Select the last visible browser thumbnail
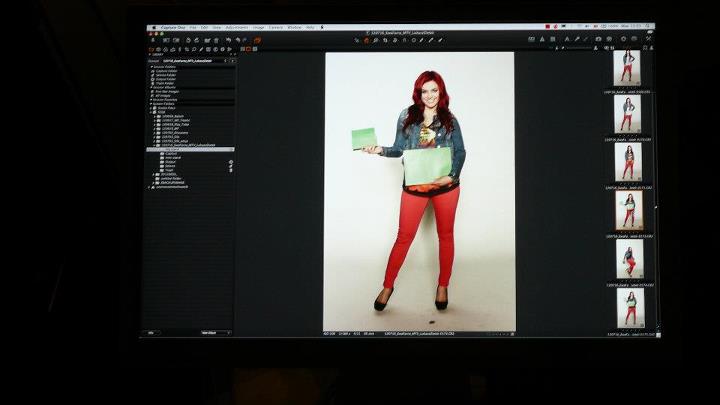This screenshot has height=405, width=720. [x=630, y=308]
